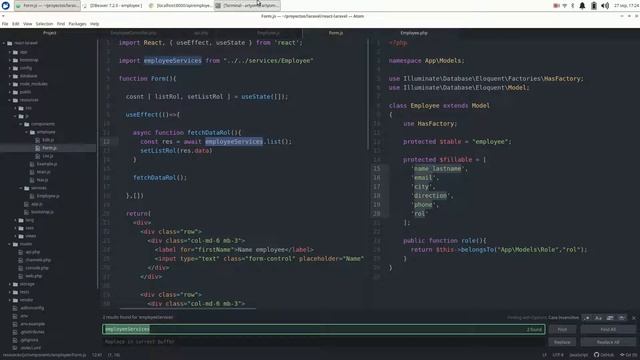
Task: Click the Git status bar icon
Action: [x=628, y=355]
